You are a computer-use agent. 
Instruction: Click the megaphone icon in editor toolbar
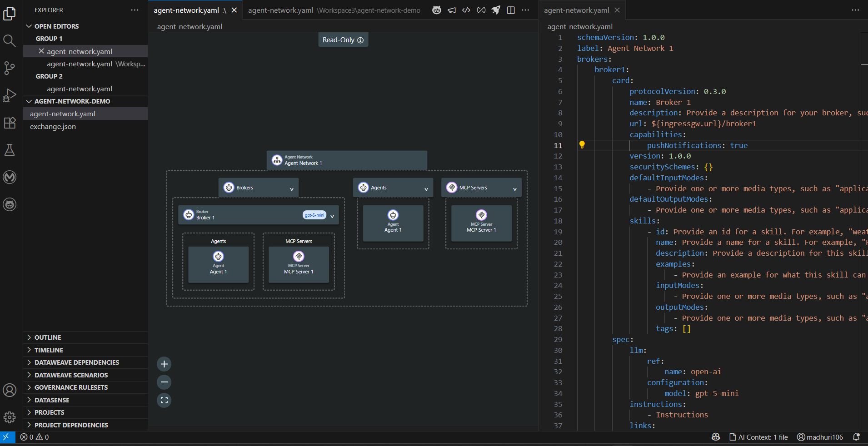(x=451, y=10)
